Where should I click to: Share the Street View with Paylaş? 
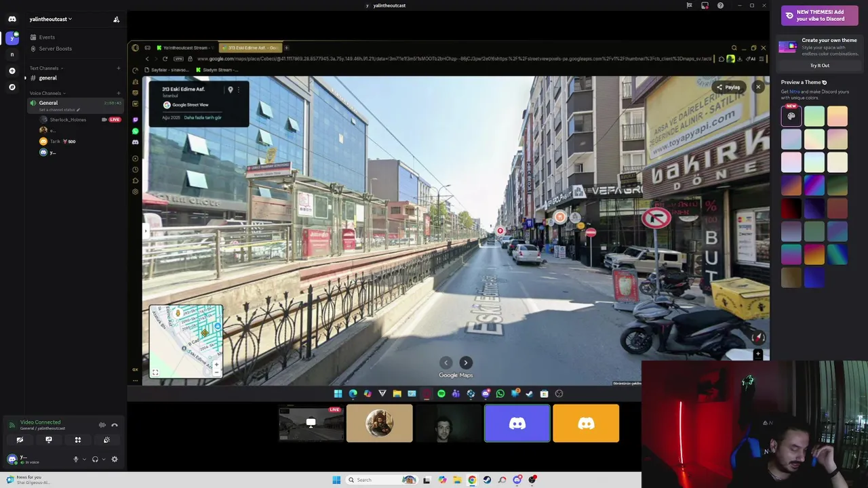(x=728, y=87)
